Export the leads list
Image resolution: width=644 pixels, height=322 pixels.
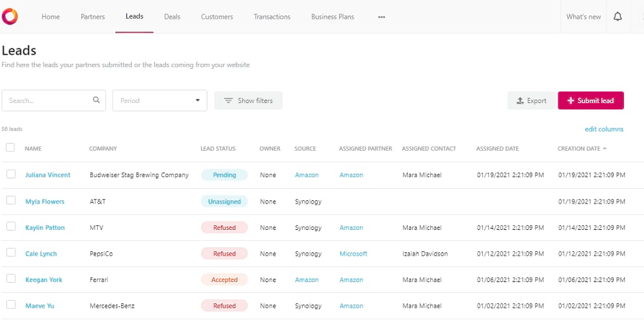click(x=531, y=100)
